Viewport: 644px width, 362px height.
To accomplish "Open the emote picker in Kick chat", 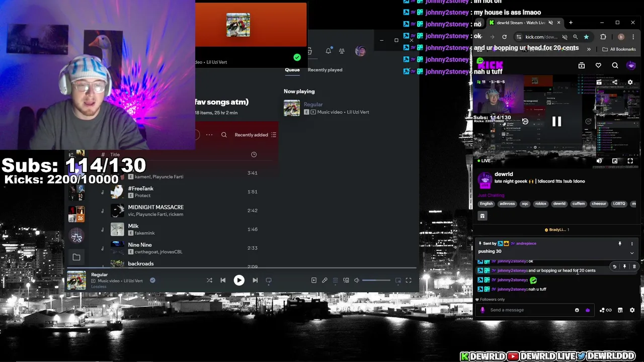I will 577,310.
